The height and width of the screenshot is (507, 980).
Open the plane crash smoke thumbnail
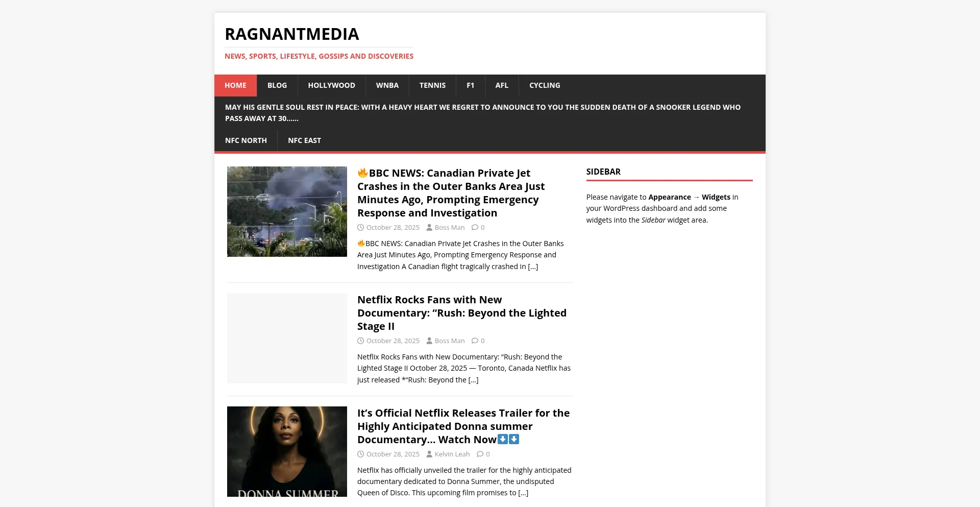(287, 211)
